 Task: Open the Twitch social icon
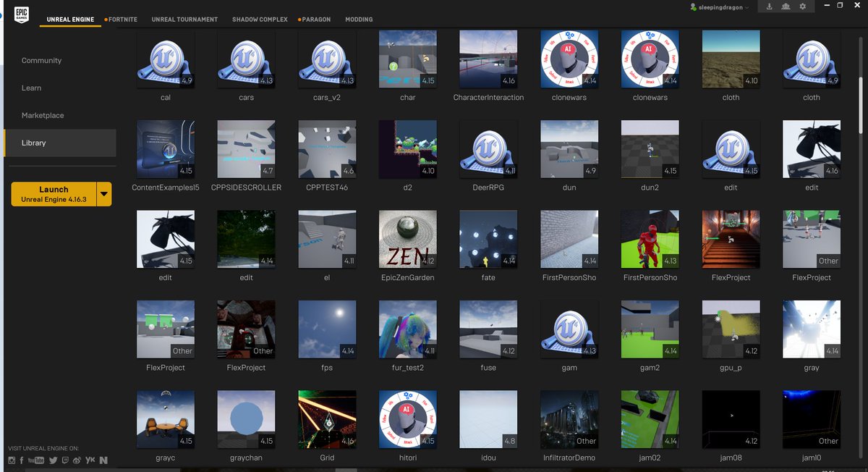tap(66, 460)
